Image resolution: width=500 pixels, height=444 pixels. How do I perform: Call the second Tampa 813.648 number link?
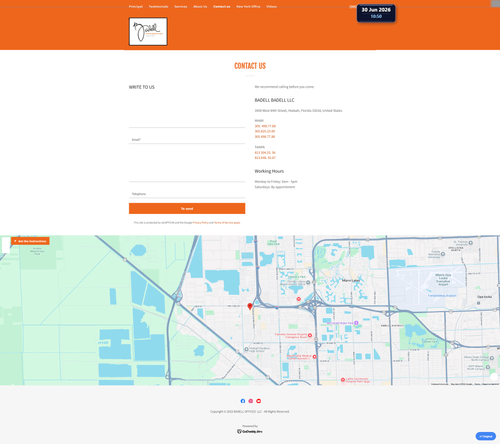(x=265, y=158)
